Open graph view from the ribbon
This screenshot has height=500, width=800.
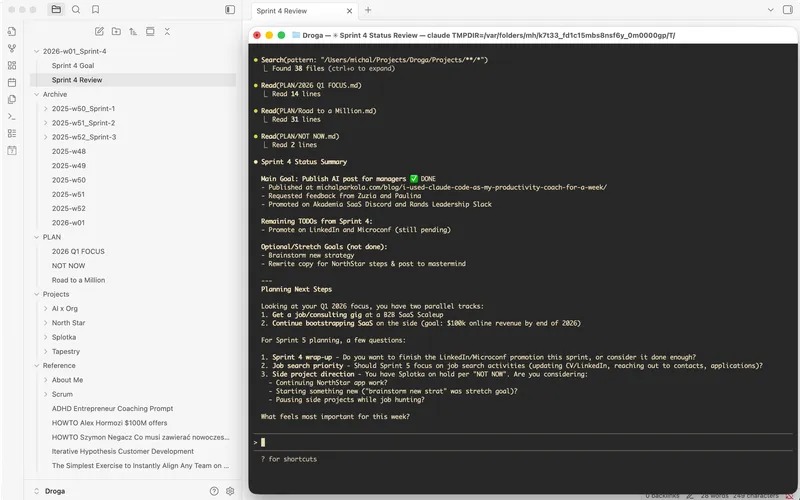click(x=12, y=48)
